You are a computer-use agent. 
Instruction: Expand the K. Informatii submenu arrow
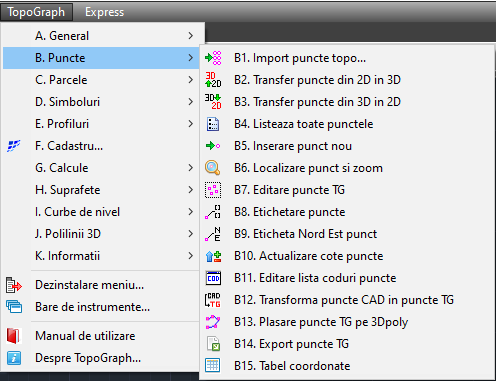[191, 256]
